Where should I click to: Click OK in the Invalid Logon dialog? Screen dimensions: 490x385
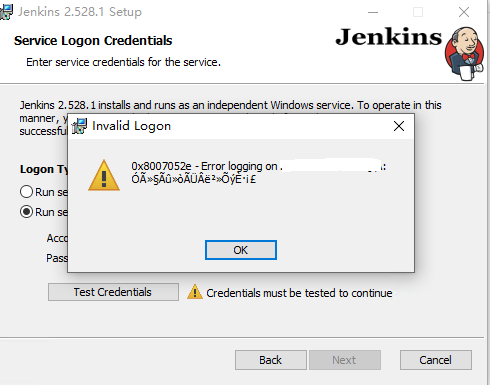click(241, 250)
